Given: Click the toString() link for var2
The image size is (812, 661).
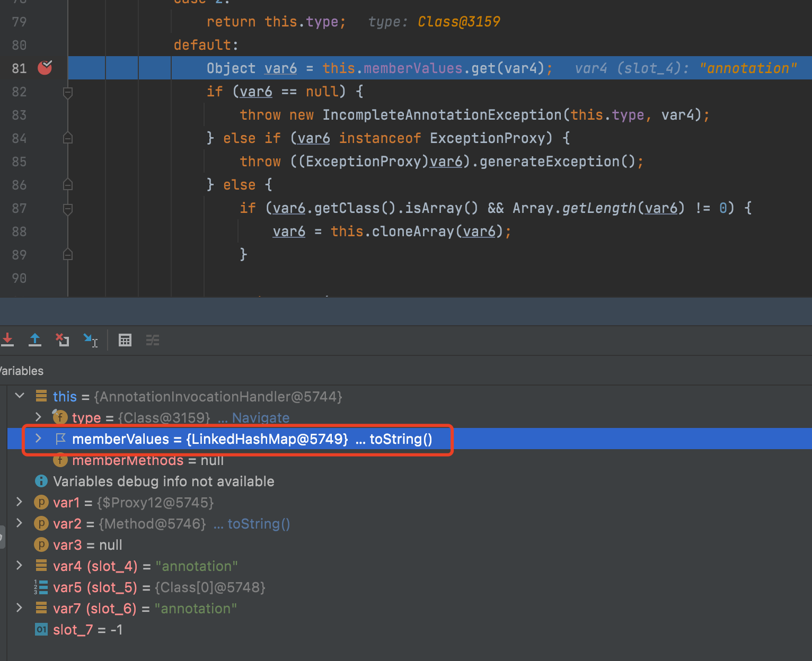Looking at the screenshot, I should pyautogui.click(x=259, y=524).
